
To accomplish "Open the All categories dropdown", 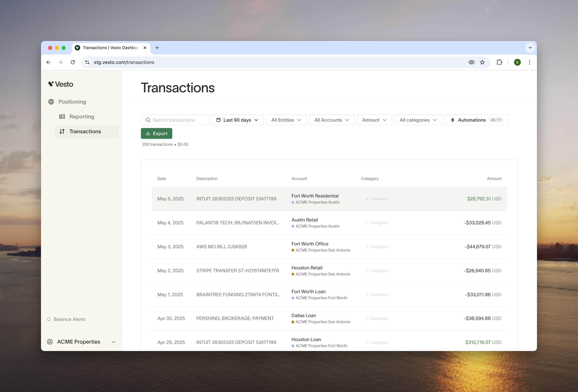I will (x=418, y=120).
